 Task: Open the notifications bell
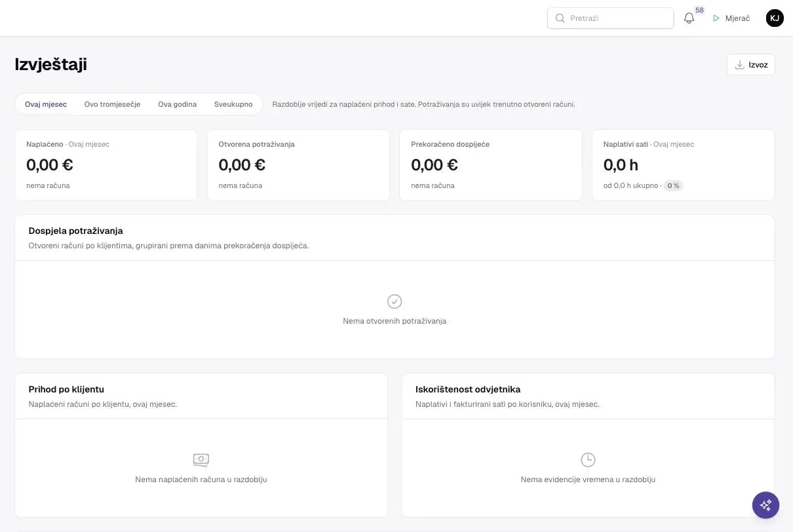689,18
